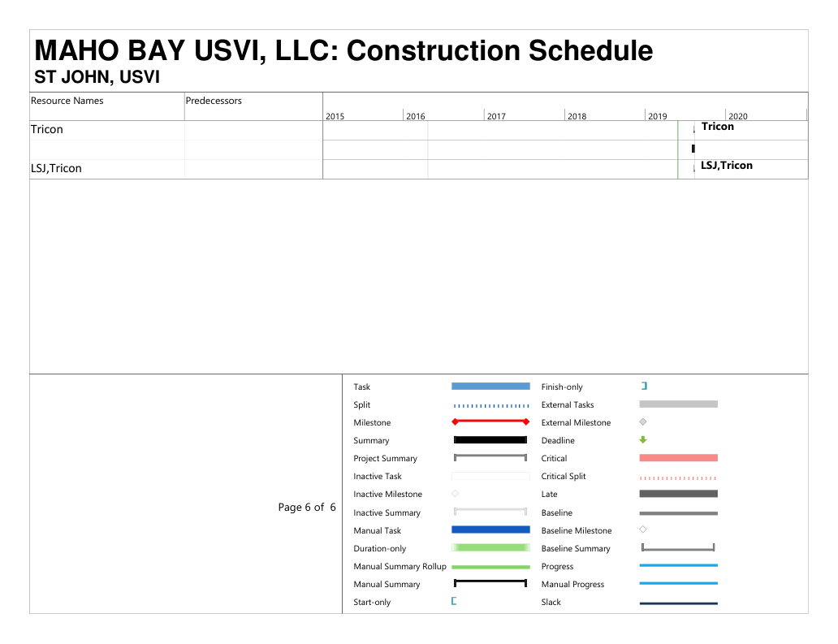This screenshot has width=838, height=644.
Task: Click the red Milestone legend marker
Action: (490, 422)
